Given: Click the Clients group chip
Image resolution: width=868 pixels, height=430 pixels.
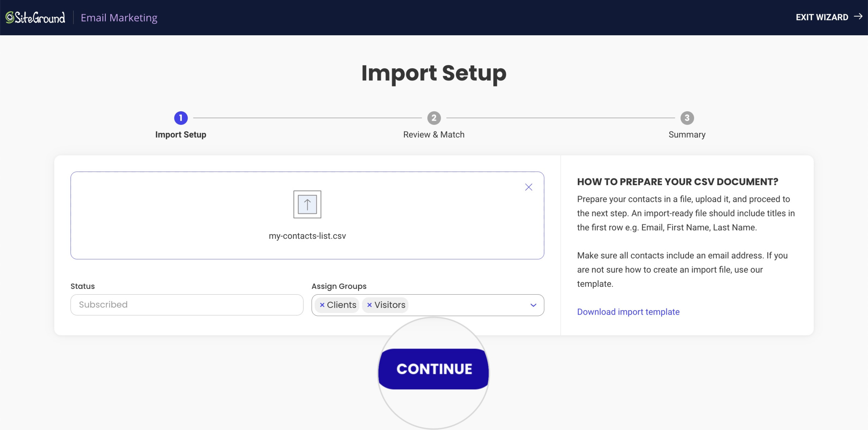Looking at the screenshot, I should [337, 305].
